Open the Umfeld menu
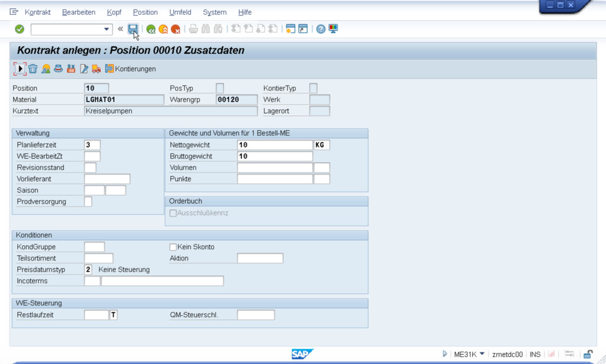 click(x=180, y=12)
